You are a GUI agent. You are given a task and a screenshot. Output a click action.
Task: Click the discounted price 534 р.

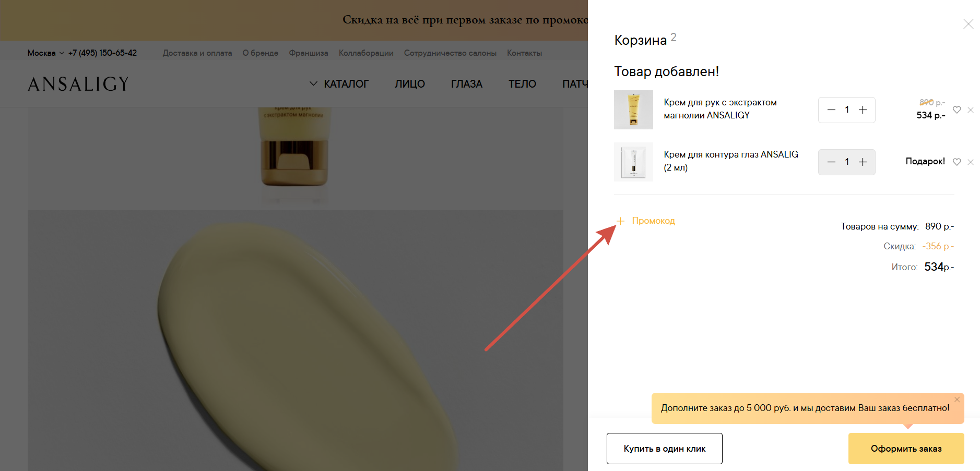pos(930,115)
